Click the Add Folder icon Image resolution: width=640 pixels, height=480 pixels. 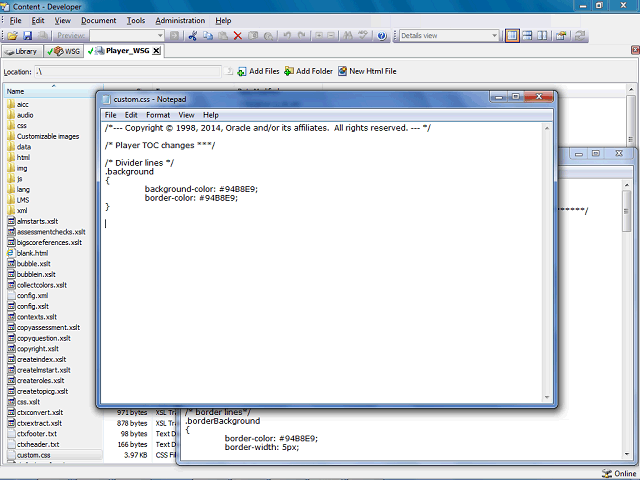289,71
